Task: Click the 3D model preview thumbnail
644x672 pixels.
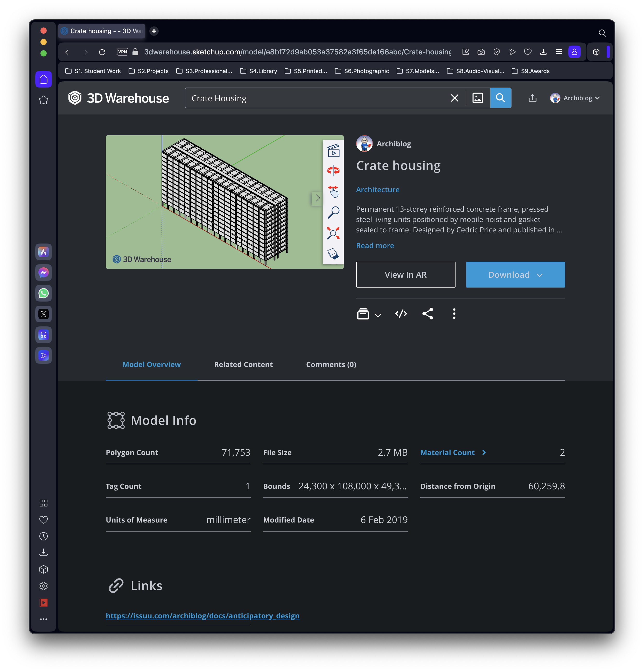Action: click(x=224, y=202)
